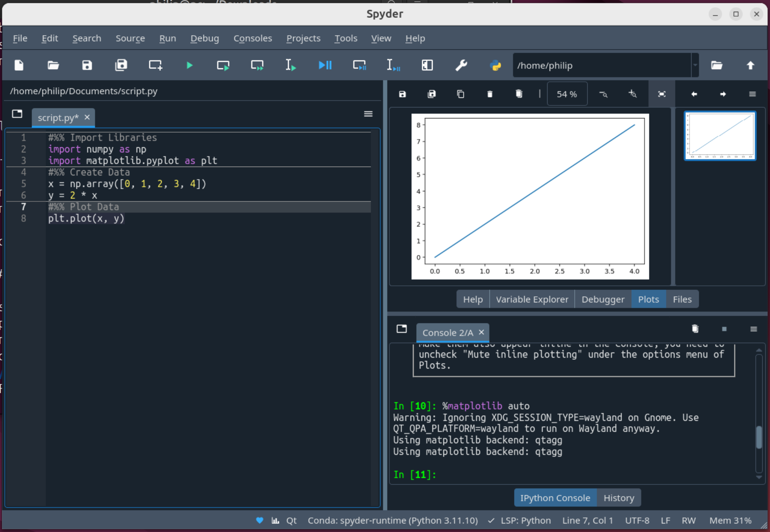Open Preferences with the wrench icon
The width and height of the screenshot is (770, 532).
coord(461,65)
